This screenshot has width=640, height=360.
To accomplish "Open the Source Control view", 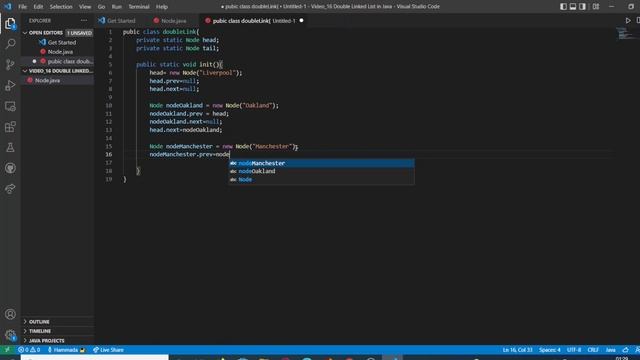I will click(x=10, y=64).
